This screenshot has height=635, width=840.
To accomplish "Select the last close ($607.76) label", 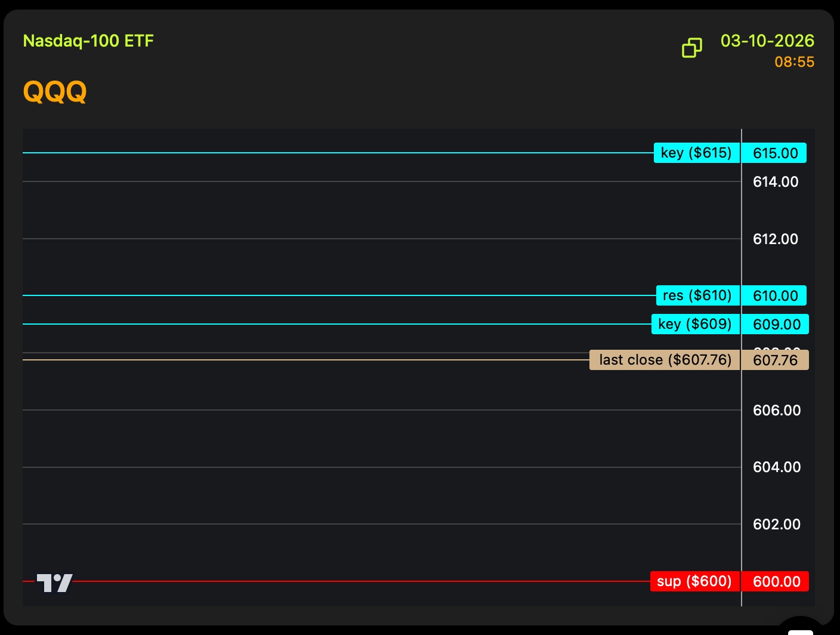I will (x=665, y=360).
